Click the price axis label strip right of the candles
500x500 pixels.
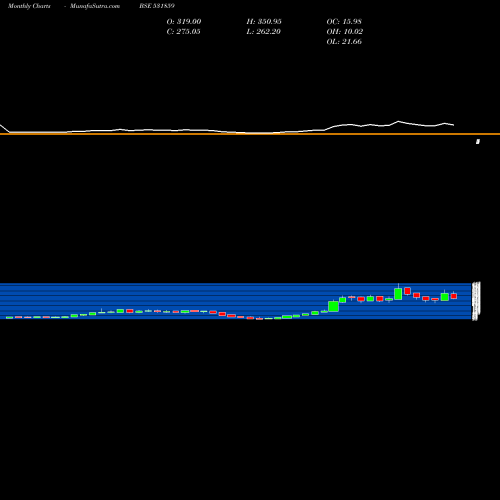[x=476, y=301]
